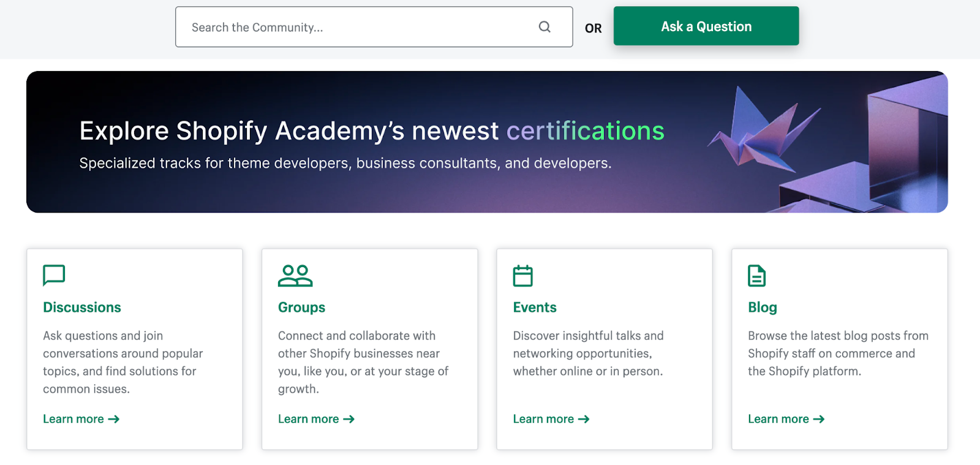
Task: Open the Blog heading link
Action: click(763, 308)
